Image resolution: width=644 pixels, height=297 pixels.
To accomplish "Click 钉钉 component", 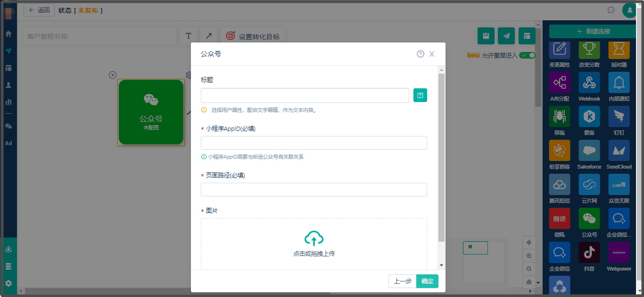I will click(x=619, y=117).
